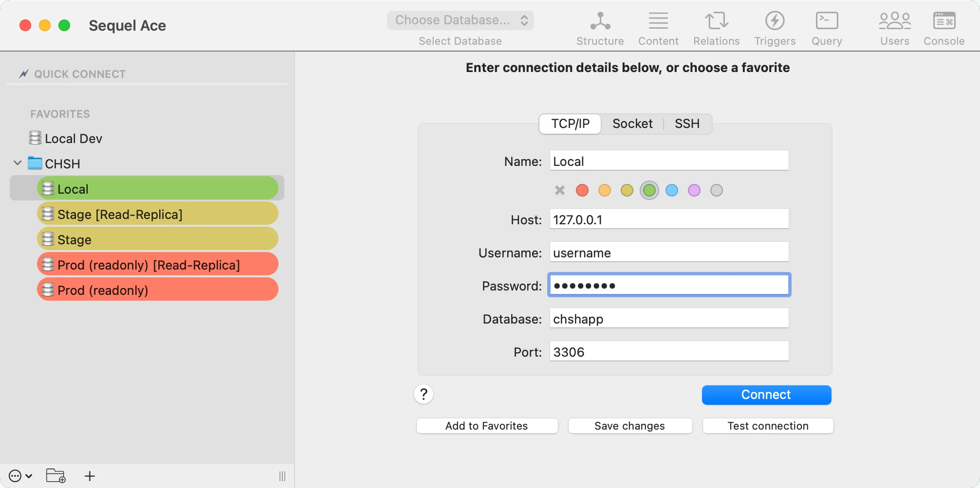Open the ellipsis actions menu at bottom
This screenshot has width=980, height=488.
tap(20, 476)
